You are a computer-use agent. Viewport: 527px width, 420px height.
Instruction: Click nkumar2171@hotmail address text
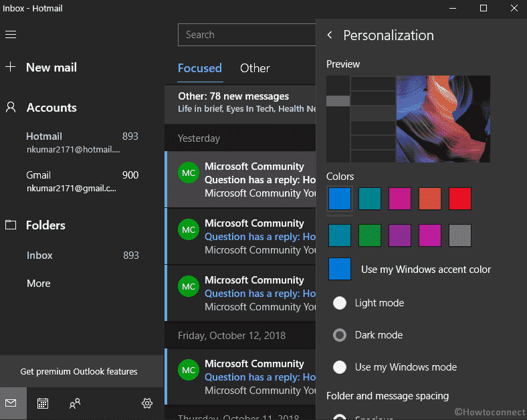74,149
